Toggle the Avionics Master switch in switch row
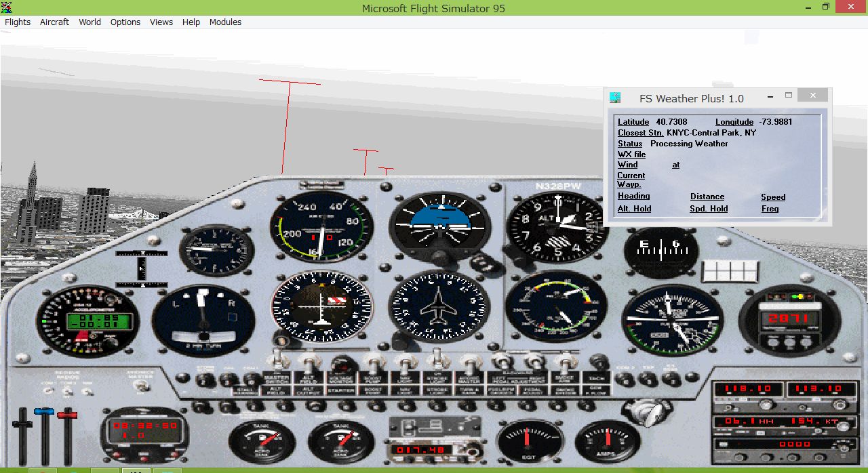Screen dimensions: 868x473 [470, 364]
